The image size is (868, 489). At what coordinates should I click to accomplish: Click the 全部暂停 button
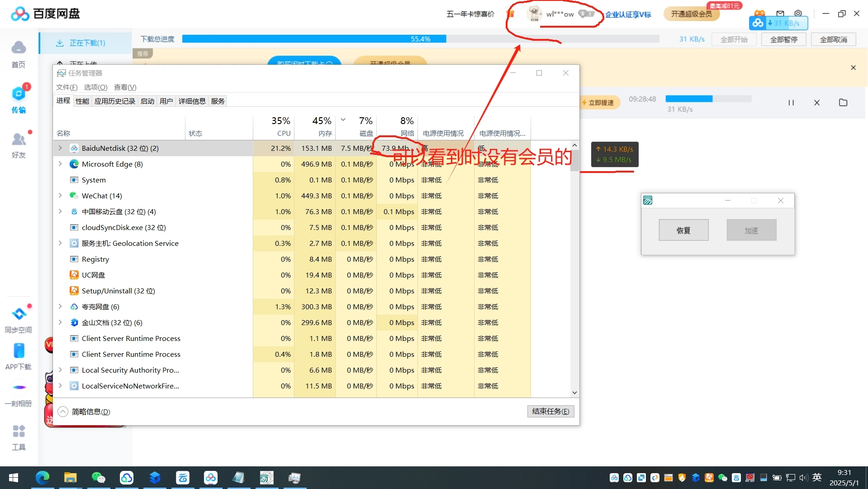784,39
